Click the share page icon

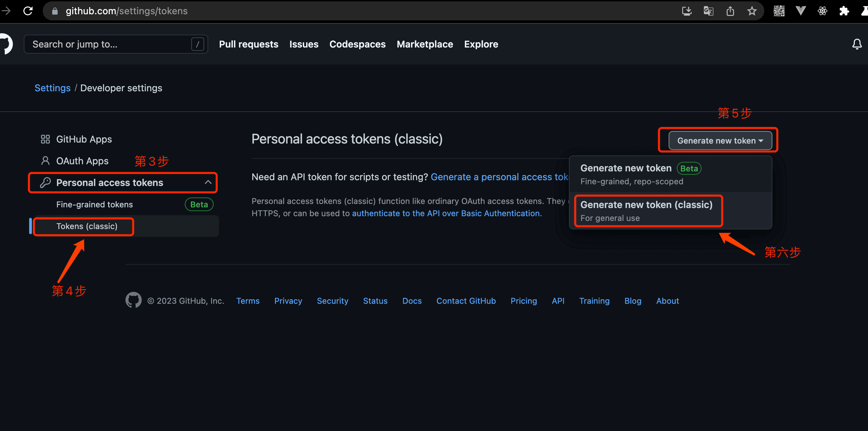tap(730, 11)
